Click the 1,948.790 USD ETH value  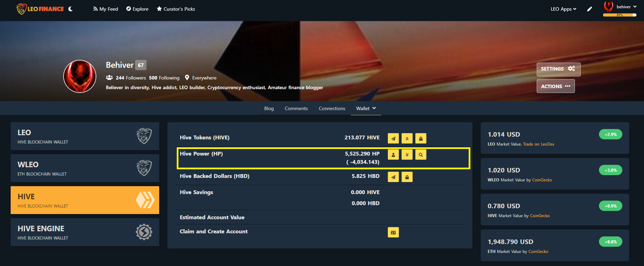point(510,242)
